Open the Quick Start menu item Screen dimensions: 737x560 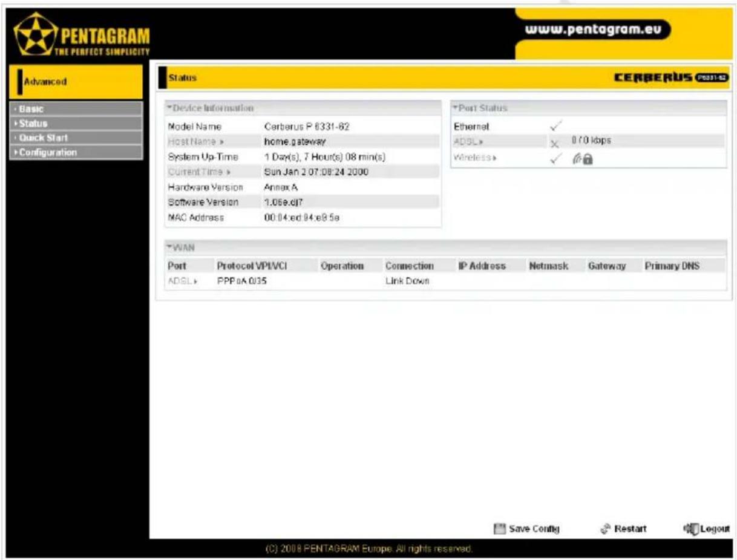(x=76, y=138)
